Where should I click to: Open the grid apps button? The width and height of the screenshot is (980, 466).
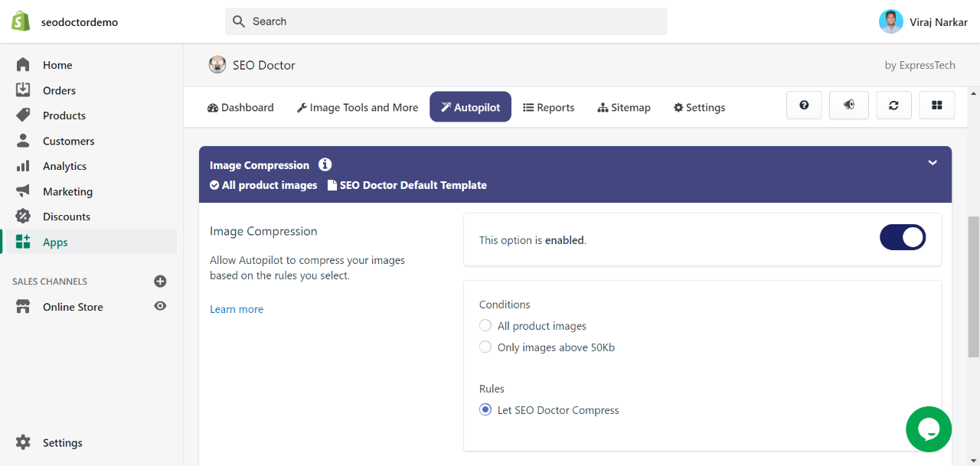[x=937, y=106]
